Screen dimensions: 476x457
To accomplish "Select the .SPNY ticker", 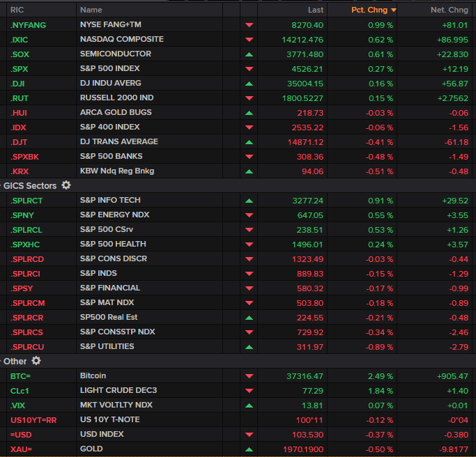I will coord(22,215).
